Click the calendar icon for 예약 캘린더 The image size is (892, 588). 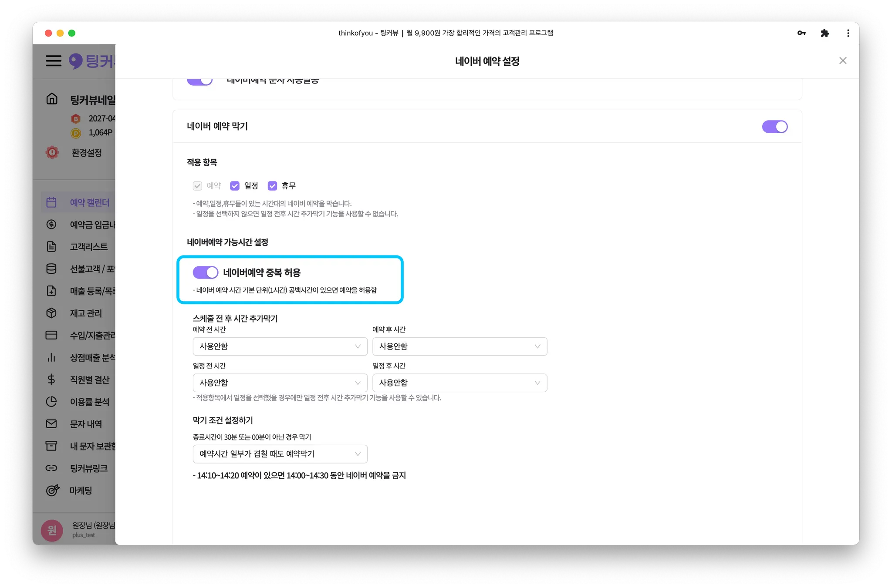point(51,202)
